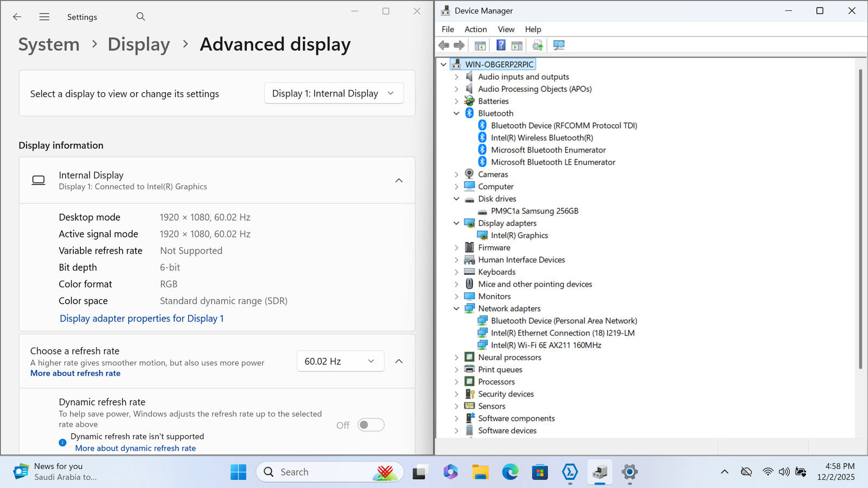The image size is (868, 488).
Task: Select the Intel(R) Graphics display adapter
Action: [519, 235]
